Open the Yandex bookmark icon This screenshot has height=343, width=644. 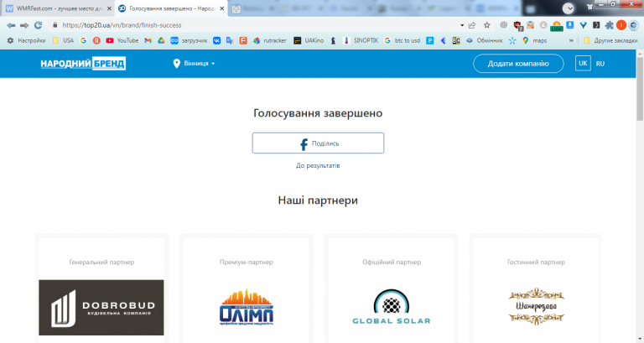(x=96, y=40)
